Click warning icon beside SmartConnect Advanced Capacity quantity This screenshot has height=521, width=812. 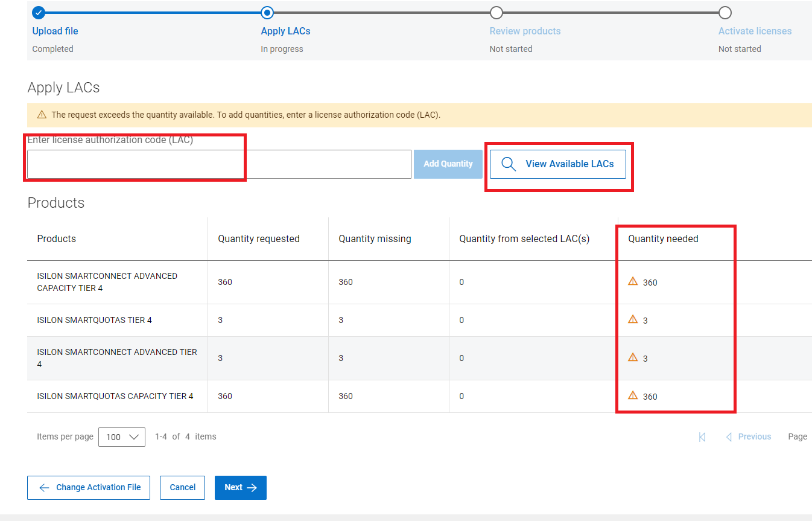[x=633, y=281]
